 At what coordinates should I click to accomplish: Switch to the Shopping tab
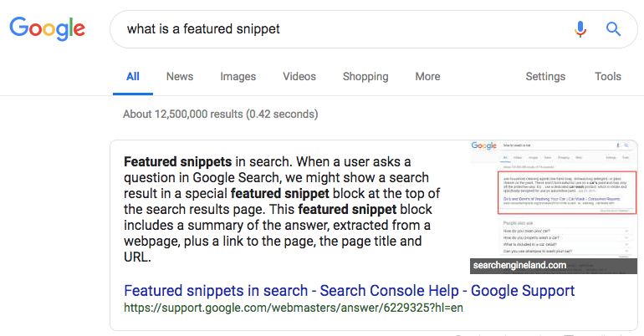(x=365, y=76)
